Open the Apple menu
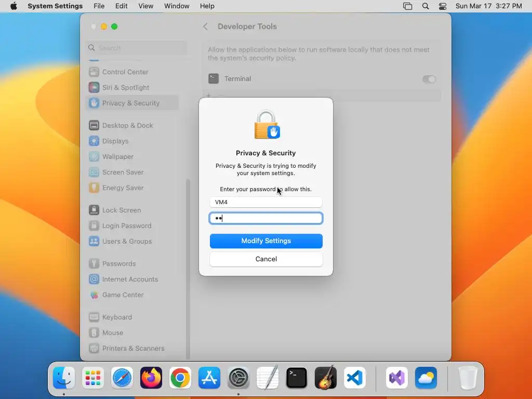 [x=14, y=6]
